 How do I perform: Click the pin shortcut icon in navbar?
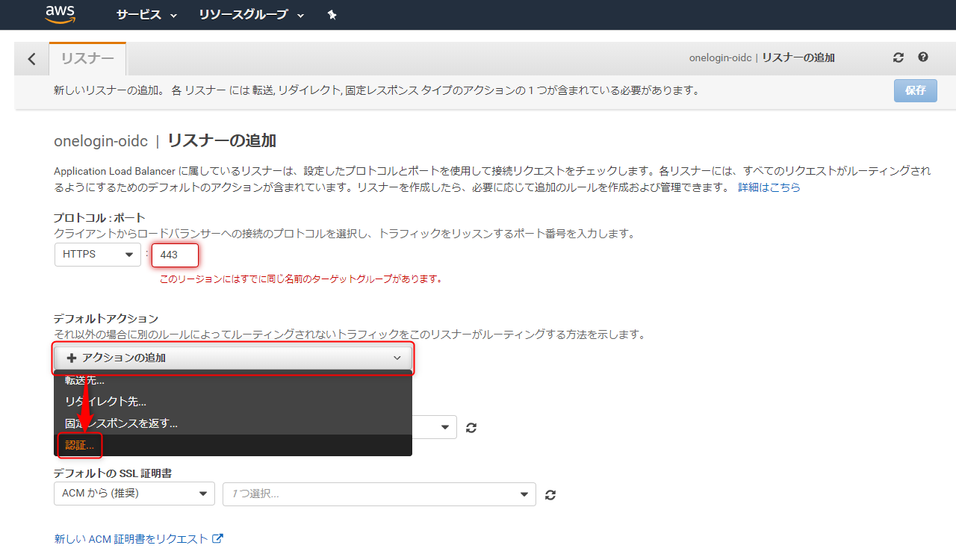[x=332, y=15]
